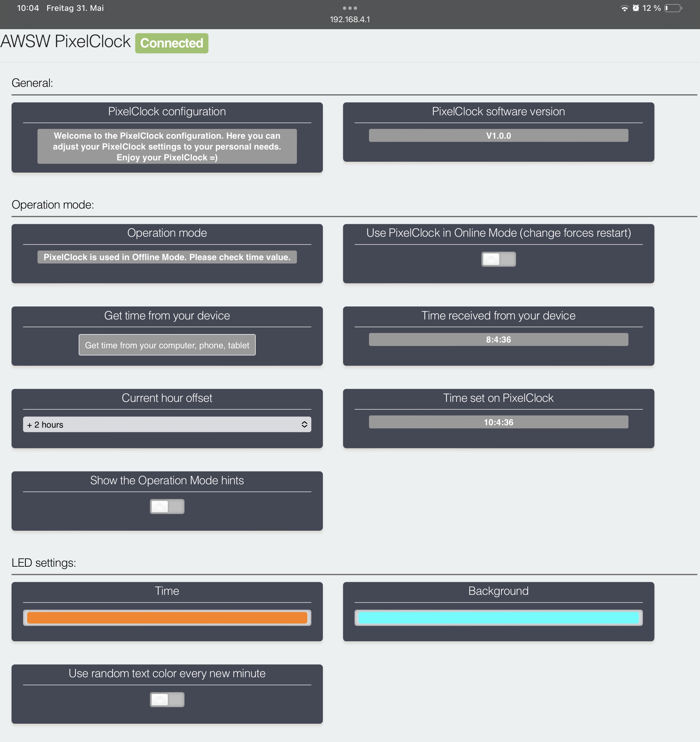Click the Current hour offset title
The width and height of the screenshot is (700, 742).
point(167,398)
